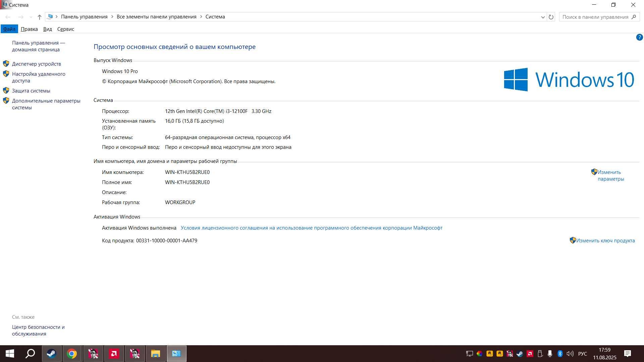Image resolution: width=644 pixels, height=362 pixels.
Task: Click shield icon beside Изменить параметры
Action: click(594, 172)
